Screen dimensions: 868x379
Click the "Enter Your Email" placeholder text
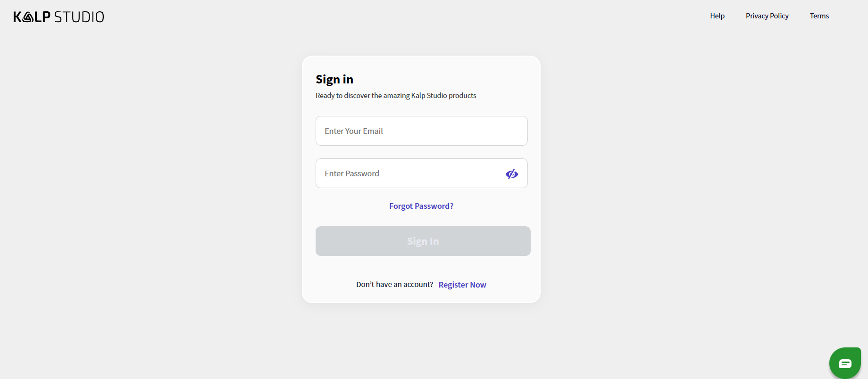(x=354, y=131)
